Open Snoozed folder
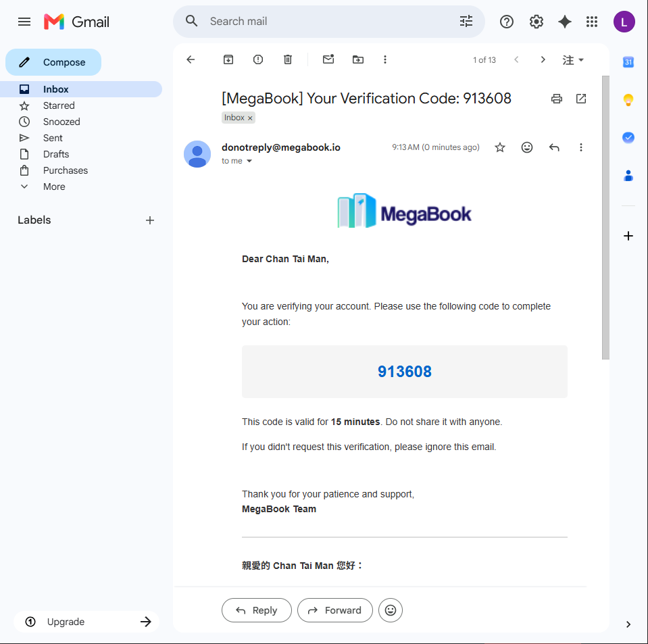 81,122
